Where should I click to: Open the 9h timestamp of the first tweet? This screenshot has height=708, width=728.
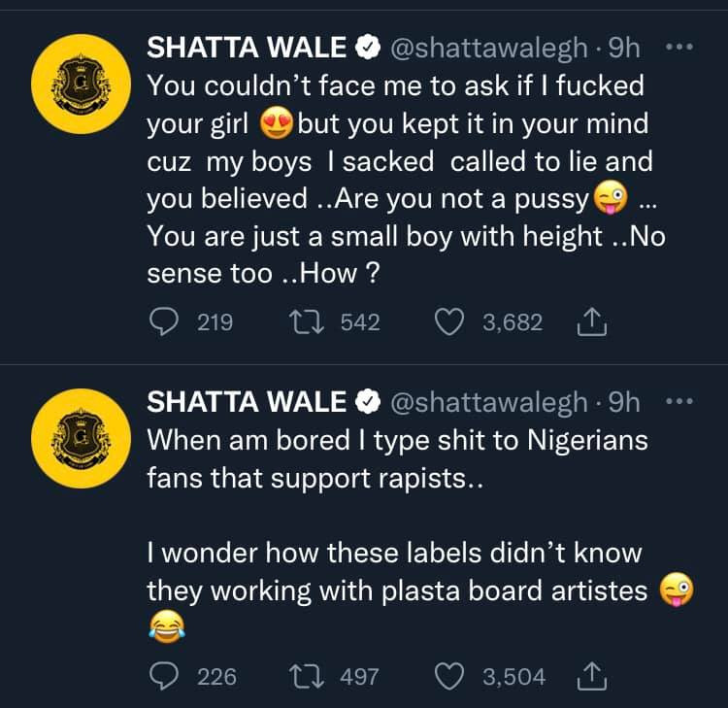623,48
